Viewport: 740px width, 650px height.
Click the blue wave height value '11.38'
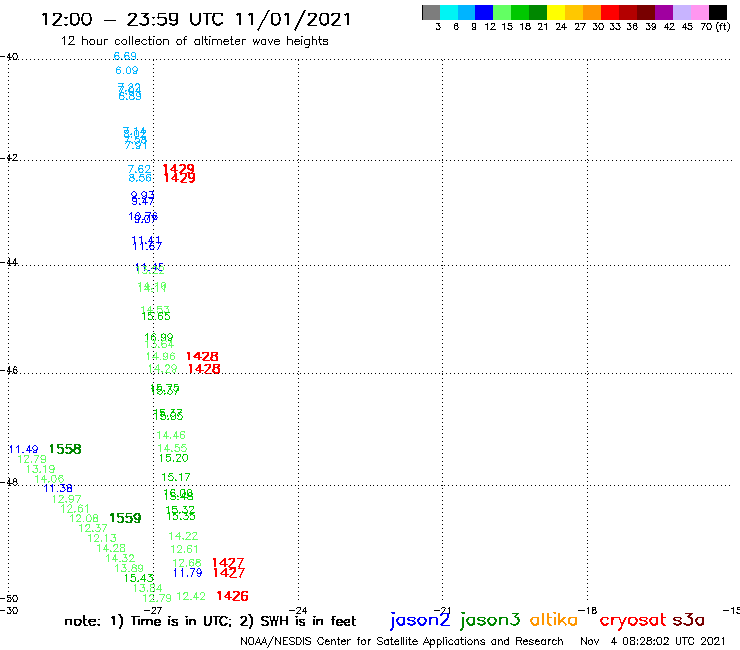58,489
